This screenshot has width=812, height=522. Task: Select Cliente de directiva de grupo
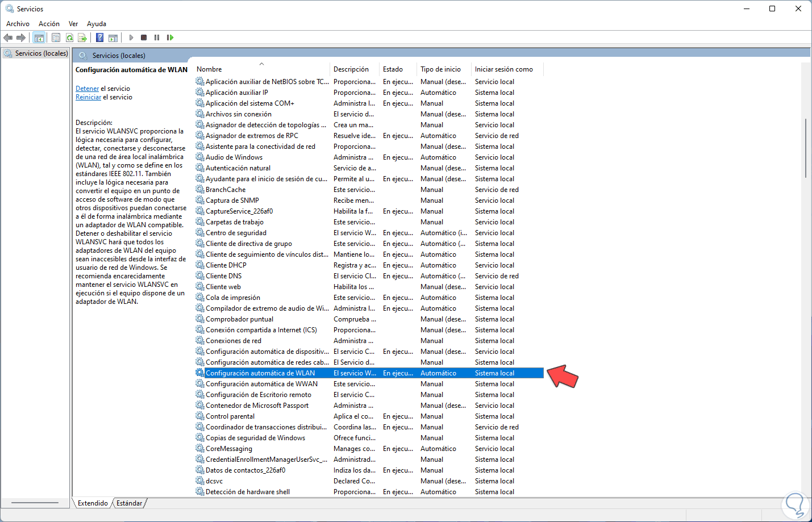click(369, 244)
